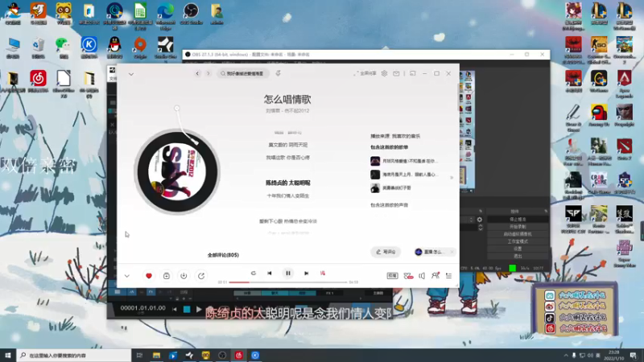644x362 pixels.
Task: Start recording in OBS controls
Action: [518, 227]
